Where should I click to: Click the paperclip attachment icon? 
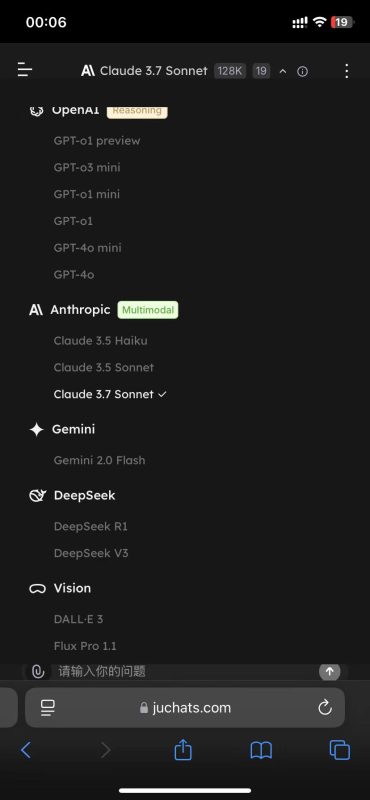pos(38,671)
